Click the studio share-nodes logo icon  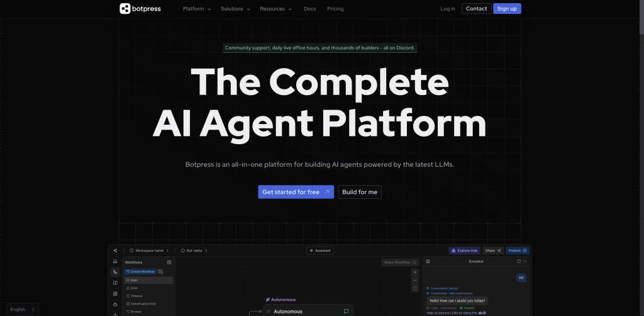pos(115,251)
